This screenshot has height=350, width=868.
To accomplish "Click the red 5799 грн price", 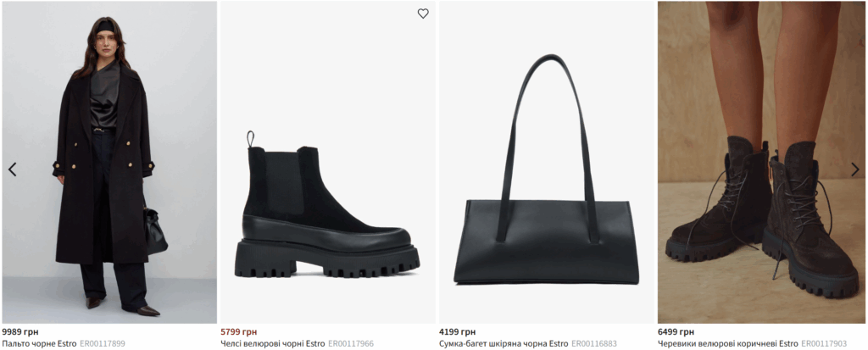I will (238, 331).
